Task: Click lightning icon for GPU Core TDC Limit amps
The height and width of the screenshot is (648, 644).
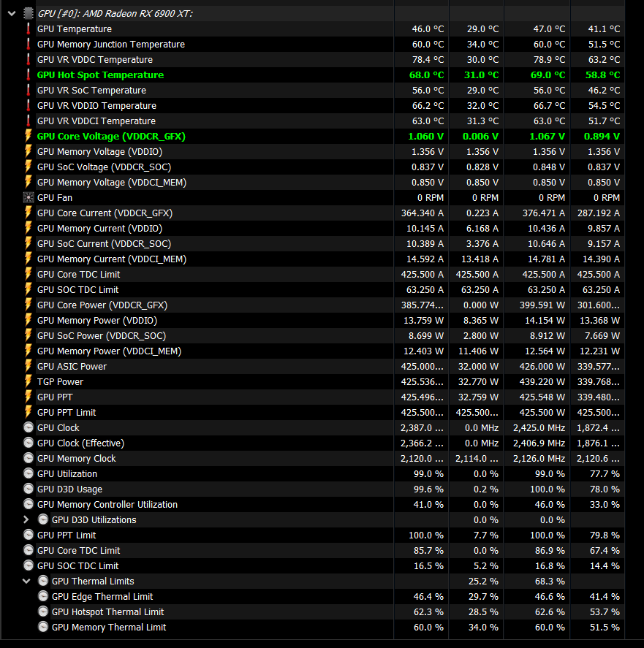Action: pyautogui.click(x=28, y=274)
